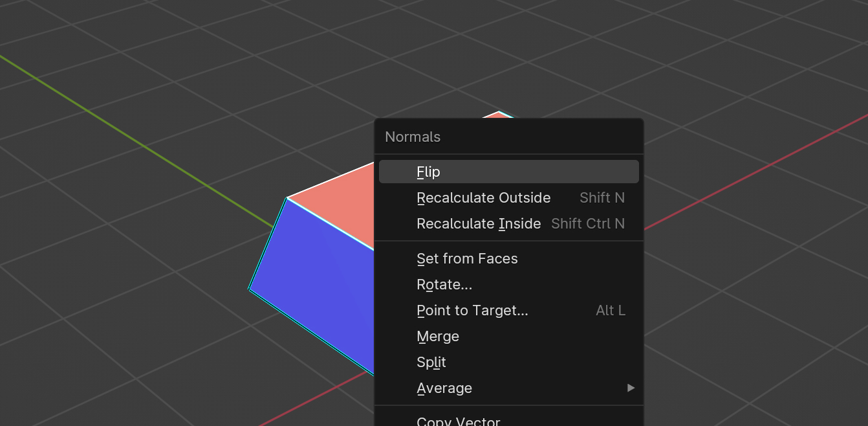Choose Merge normals
The height and width of the screenshot is (426, 868).
coord(508,336)
